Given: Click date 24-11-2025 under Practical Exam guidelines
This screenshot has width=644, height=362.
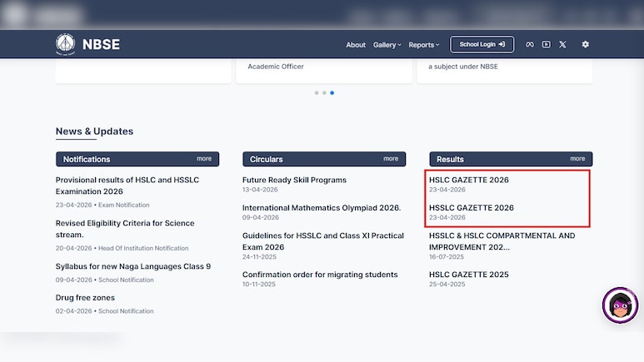Looking at the screenshot, I should (259, 257).
